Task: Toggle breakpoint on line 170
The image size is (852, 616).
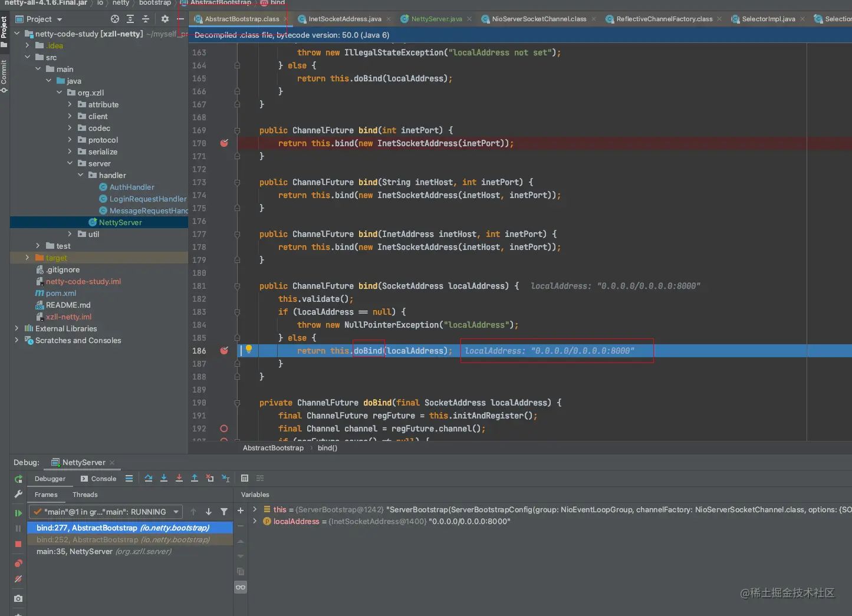Action: tap(224, 143)
